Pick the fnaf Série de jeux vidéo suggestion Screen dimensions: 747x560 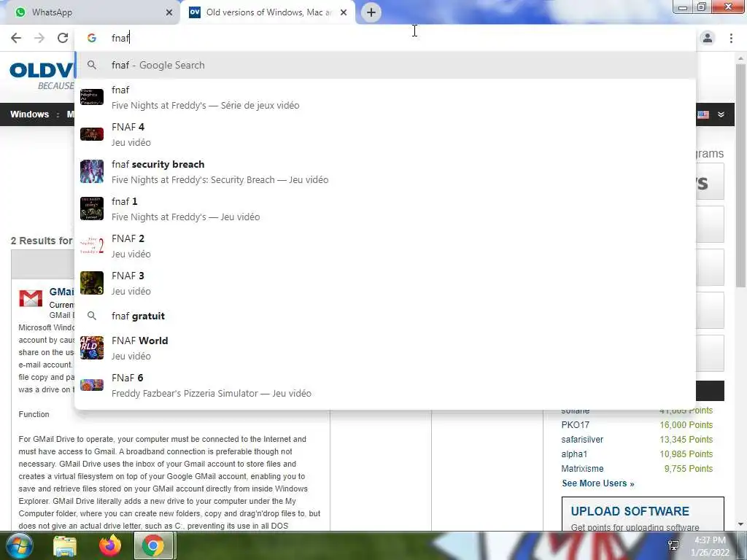click(x=385, y=98)
